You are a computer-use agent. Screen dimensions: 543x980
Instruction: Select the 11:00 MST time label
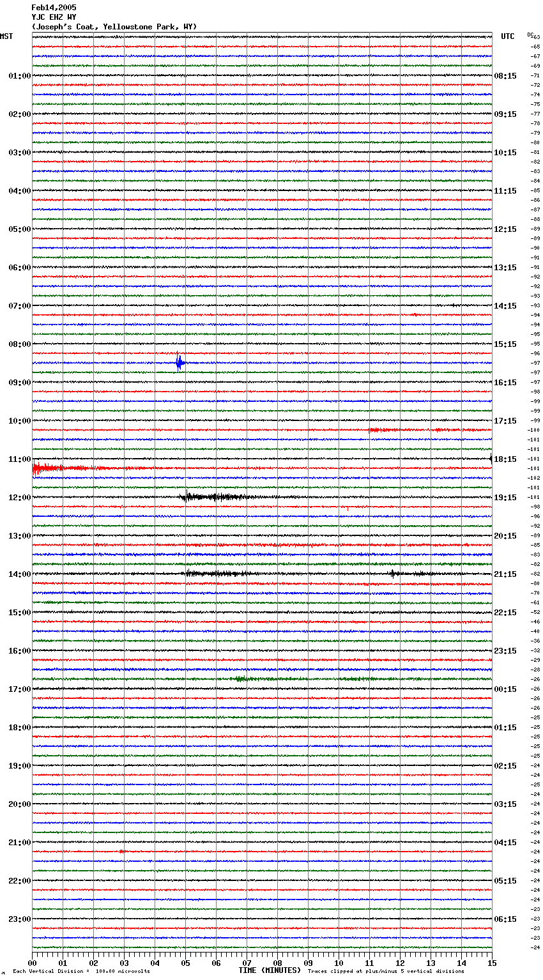pyautogui.click(x=20, y=459)
